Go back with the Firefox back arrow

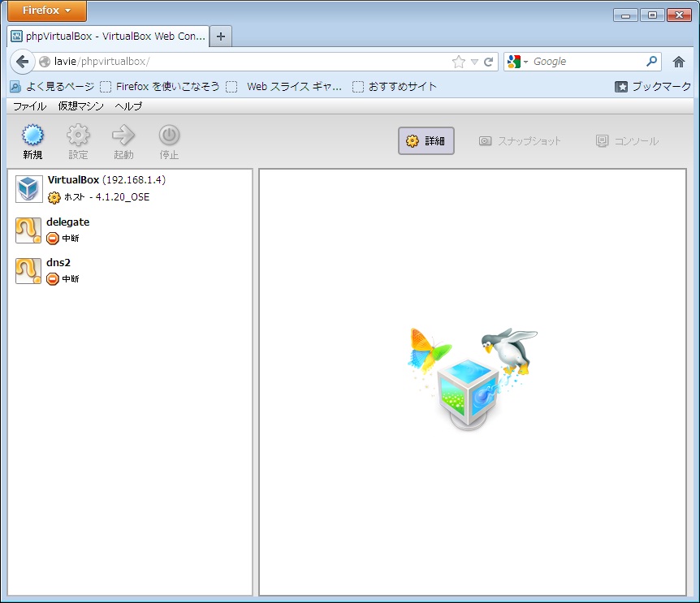(22, 62)
